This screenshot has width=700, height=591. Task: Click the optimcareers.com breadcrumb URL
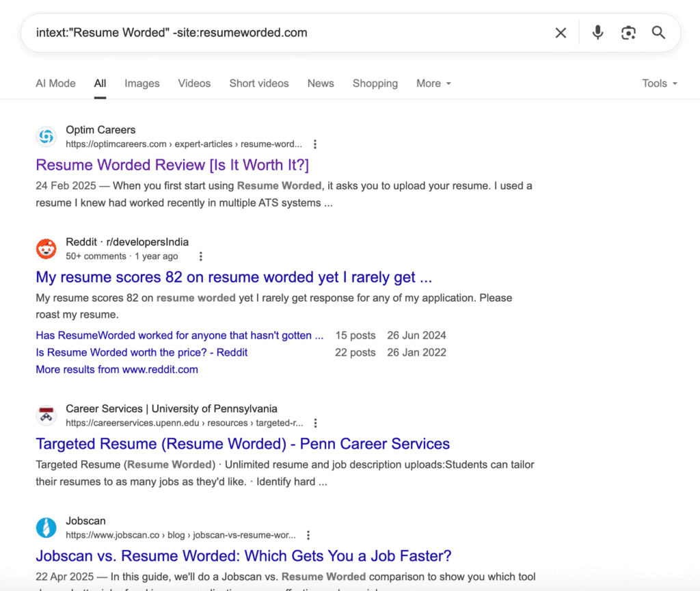click(184, 144)
